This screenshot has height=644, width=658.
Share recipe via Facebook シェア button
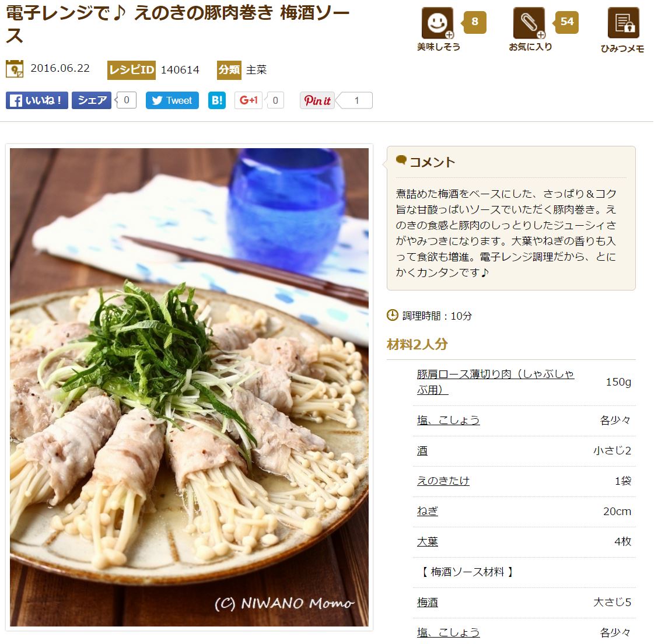[x=92, y=100]
